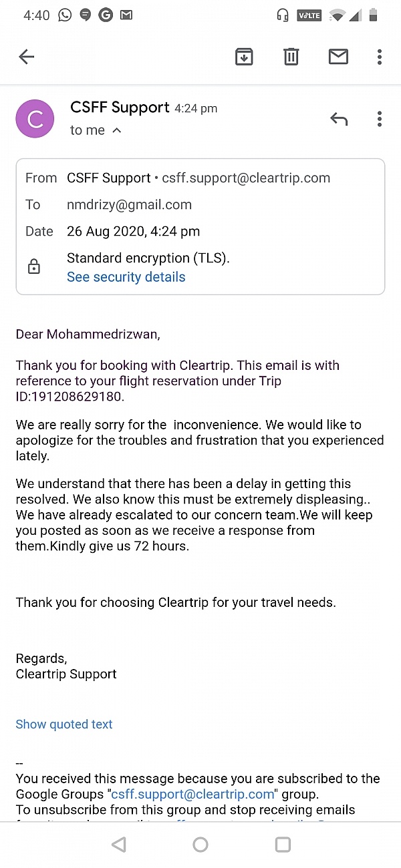Tap the purple C sender avatar
This screenshot has width=401, height=868.
tap(35, 119)
